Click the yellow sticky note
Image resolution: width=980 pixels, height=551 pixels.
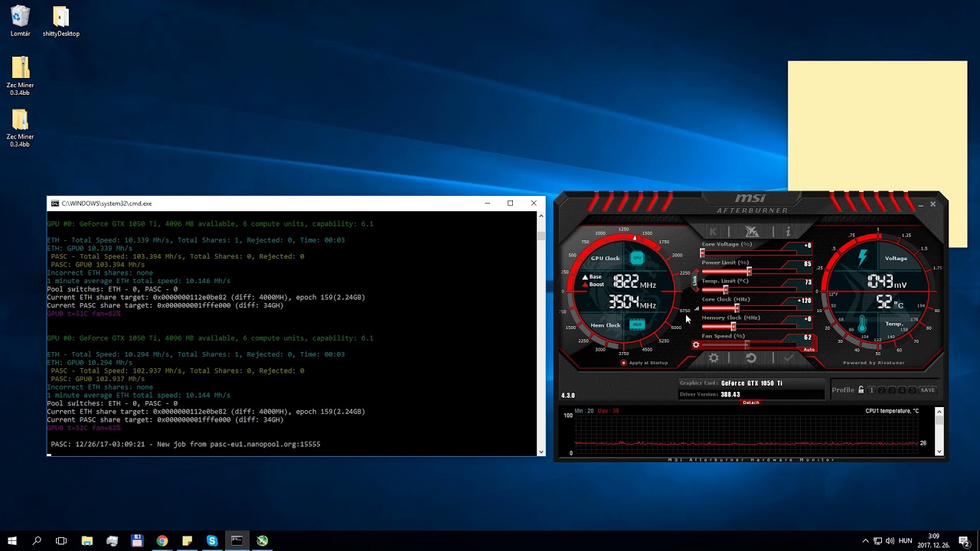pos(877,126)
